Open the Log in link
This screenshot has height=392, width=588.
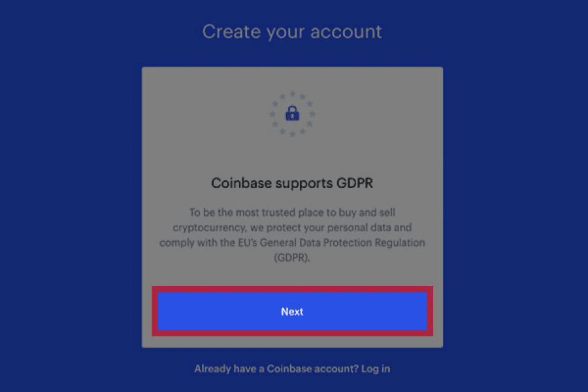tap(376, 368)
